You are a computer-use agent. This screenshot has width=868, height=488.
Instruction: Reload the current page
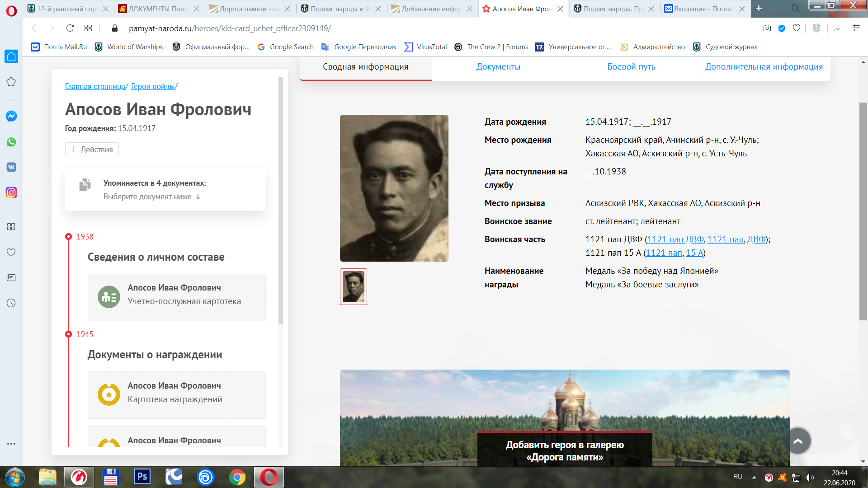[x=70, y=28]
